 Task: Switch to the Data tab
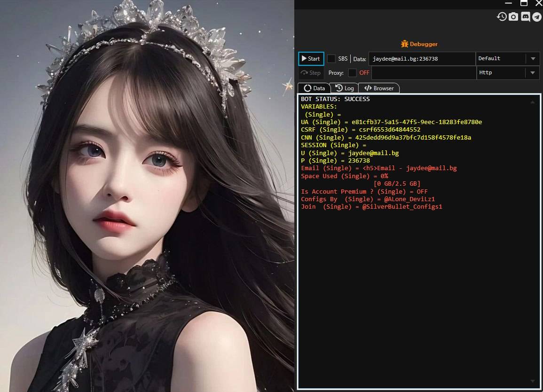coord(314,88)
